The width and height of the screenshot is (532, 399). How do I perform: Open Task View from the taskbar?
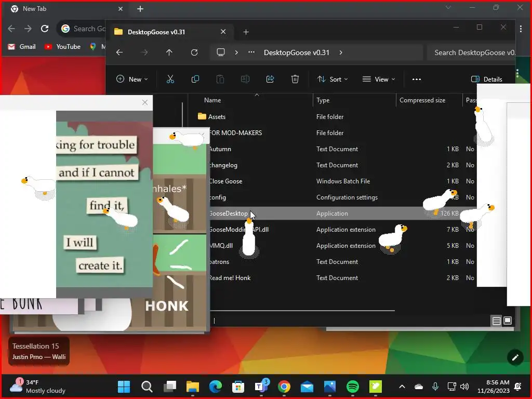tap(170, 387)
